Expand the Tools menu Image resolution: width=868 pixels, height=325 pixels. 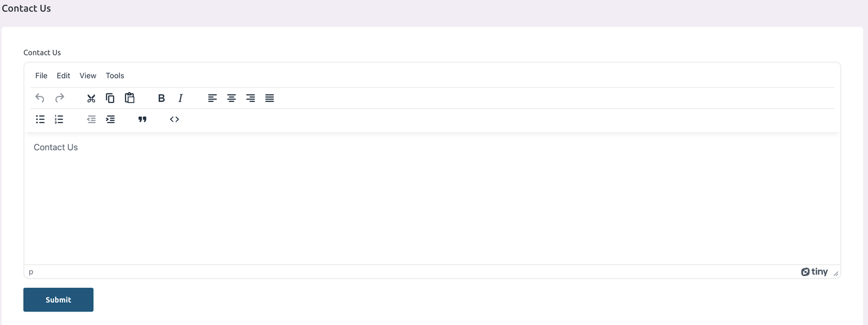115,76
